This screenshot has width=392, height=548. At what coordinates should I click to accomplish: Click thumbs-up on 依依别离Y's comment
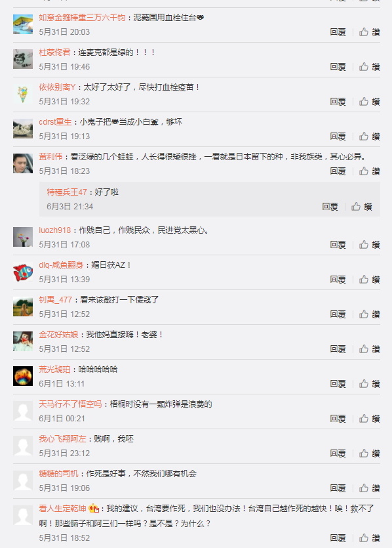pos(369,101)
